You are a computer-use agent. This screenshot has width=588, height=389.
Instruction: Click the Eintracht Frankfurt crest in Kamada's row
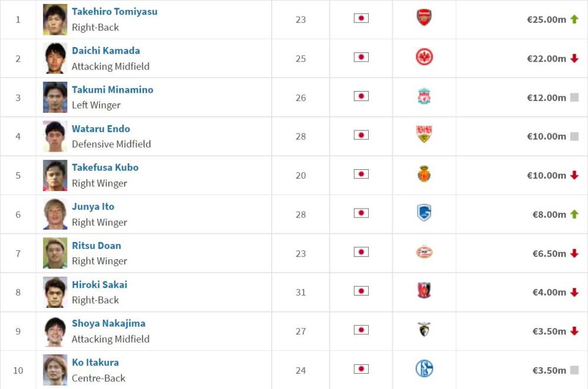click(424, 57)
